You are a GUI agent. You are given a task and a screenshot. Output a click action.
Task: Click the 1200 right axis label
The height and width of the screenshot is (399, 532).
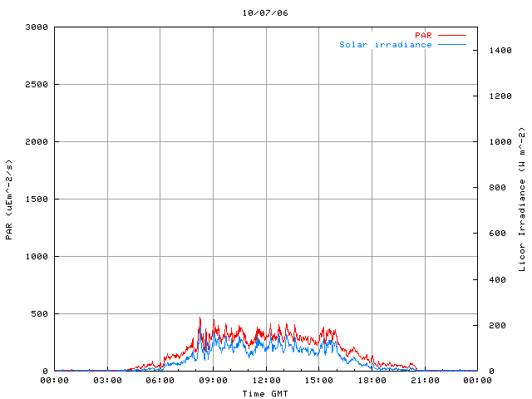point(500,96)
